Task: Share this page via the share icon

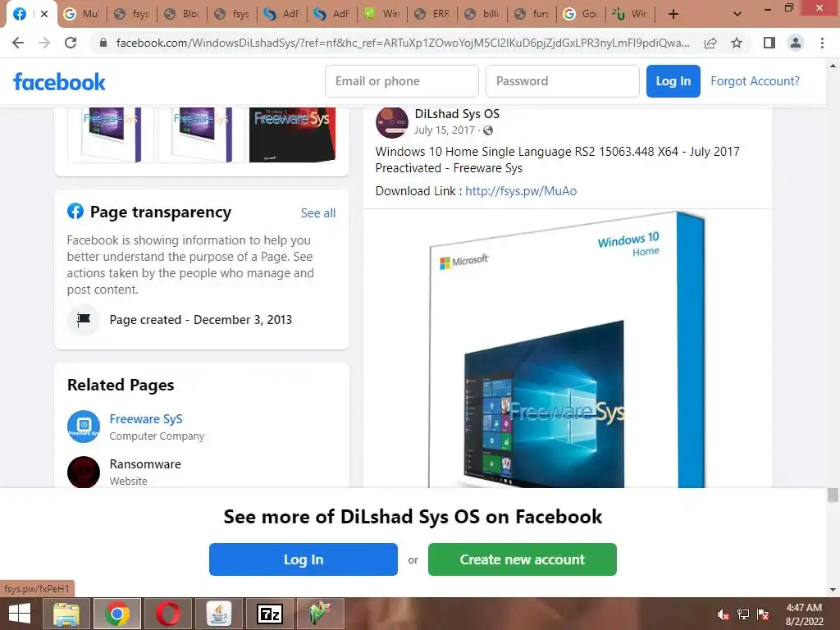Action: [x=710, y=43]
